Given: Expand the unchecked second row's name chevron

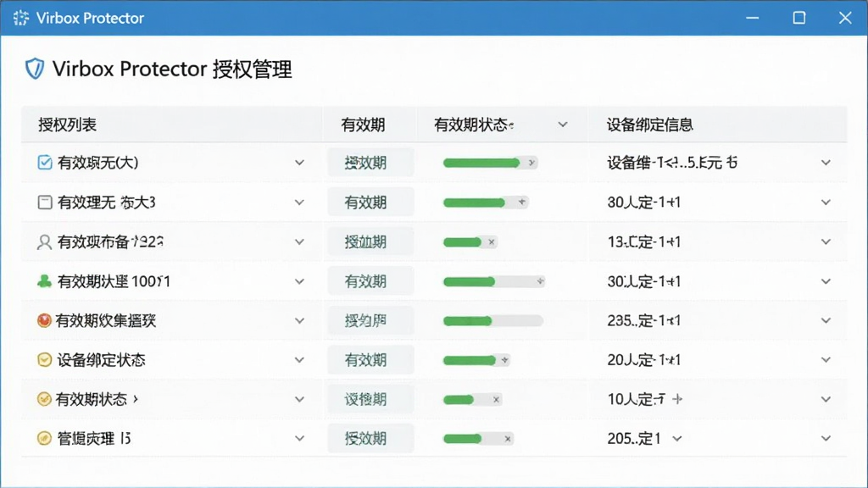Looking at the screenshot, I should pos(299,202).
